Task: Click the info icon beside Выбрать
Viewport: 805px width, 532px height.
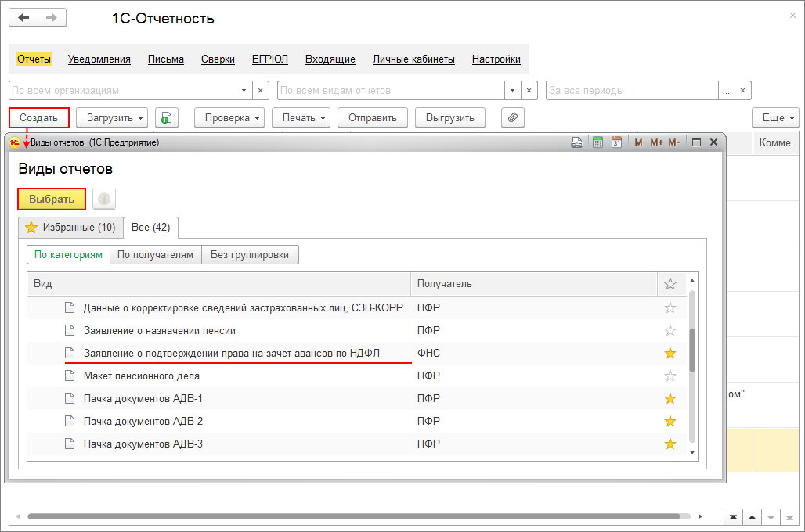Action: tap(104, 199)
